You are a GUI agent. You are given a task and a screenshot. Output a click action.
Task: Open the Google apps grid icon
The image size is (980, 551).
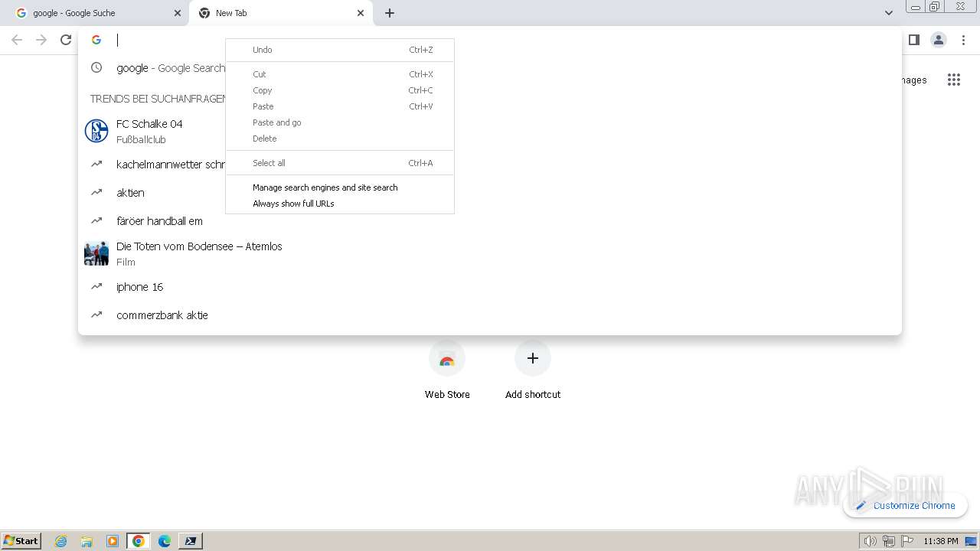(x=953, y=80)
